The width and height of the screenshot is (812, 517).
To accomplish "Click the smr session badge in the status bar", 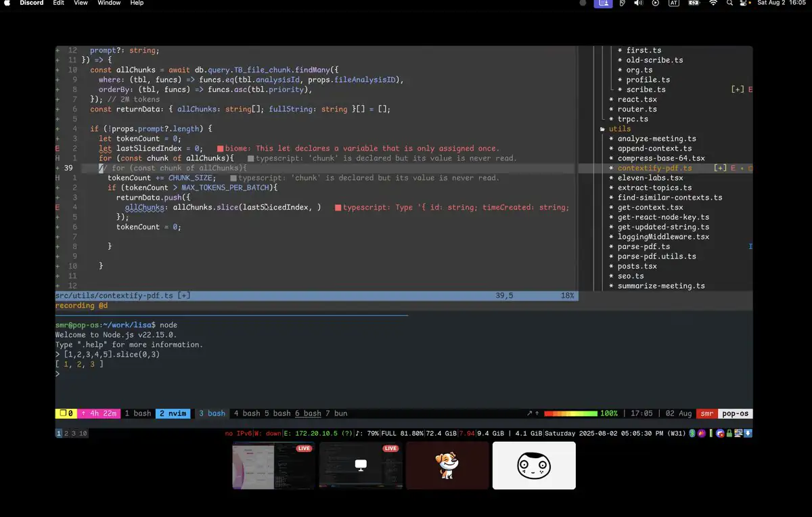I will point(706,413).
